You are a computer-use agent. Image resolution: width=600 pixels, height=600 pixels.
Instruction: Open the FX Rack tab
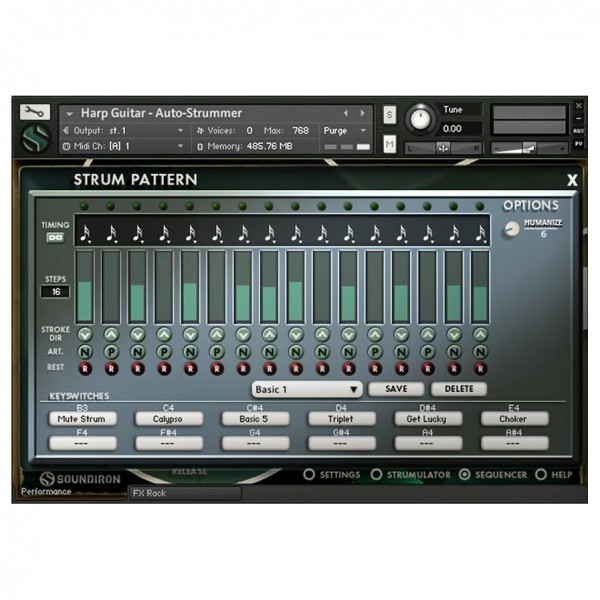(185, 494)
